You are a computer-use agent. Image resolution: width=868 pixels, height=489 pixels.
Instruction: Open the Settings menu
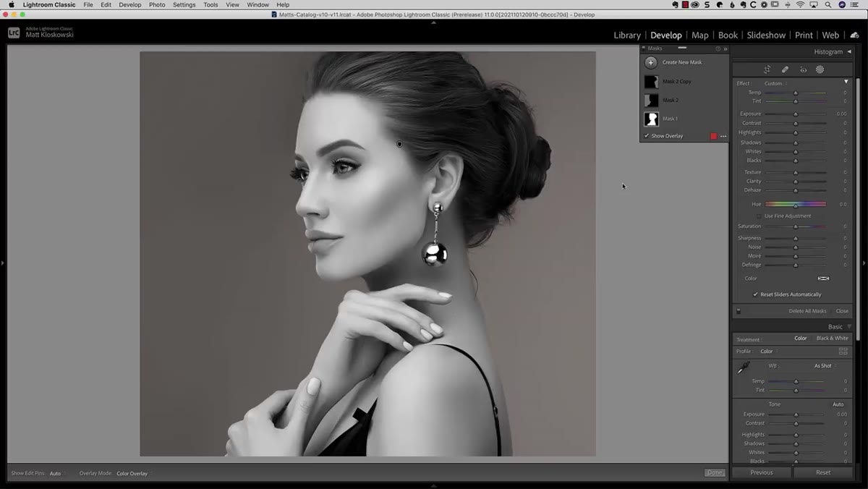click(184, 4)
